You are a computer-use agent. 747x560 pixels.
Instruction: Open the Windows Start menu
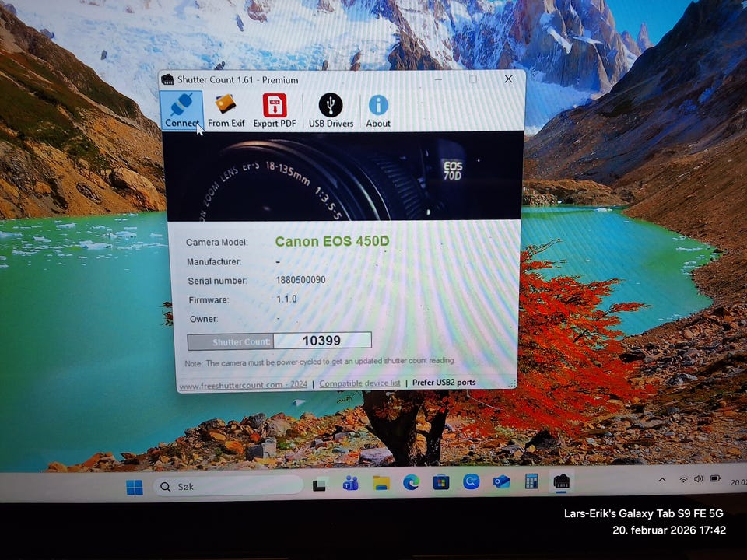(x=135, y=487)
